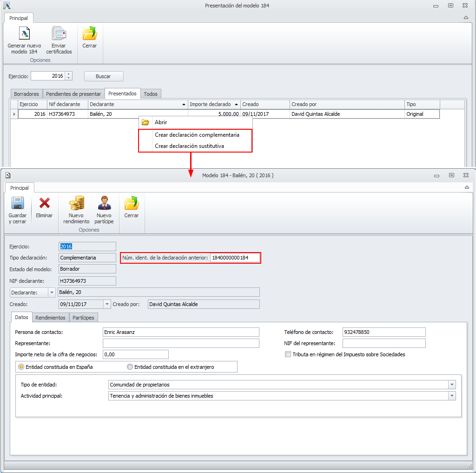Click NIF del representante field

[x=384, y=343]
